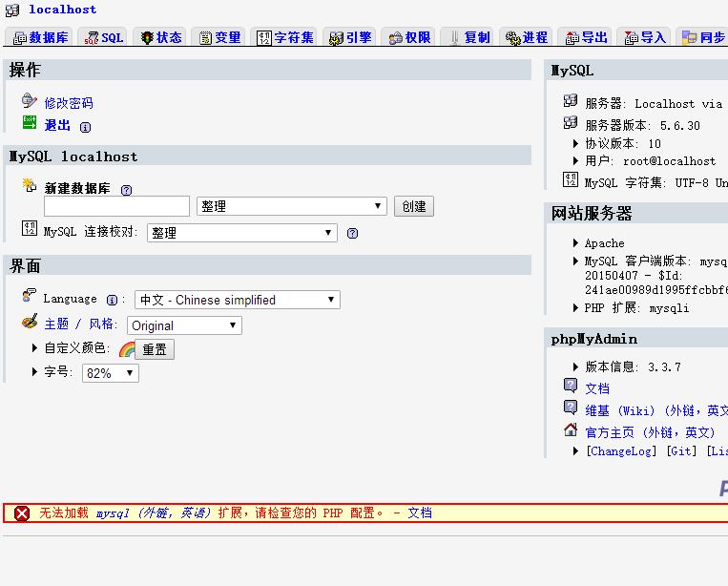This screenshot has height=586, width=728.
Task: Click the 文档 link in the error message
Action: tap(420, 513)
